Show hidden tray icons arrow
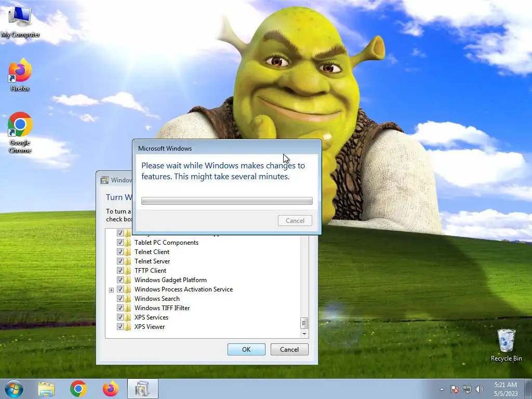This screenshot has width=532, height=399. pyautogui.click(x=442, y=389)
